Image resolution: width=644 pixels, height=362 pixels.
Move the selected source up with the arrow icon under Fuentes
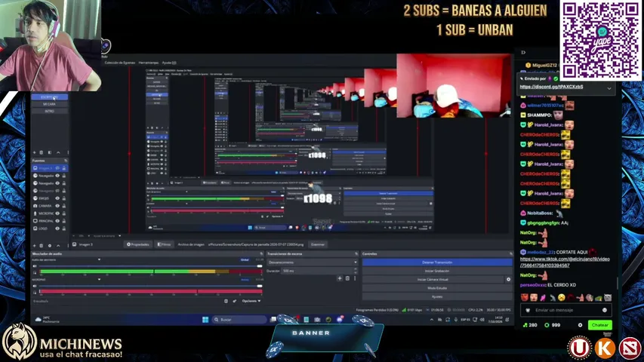[x=58, y=245]
